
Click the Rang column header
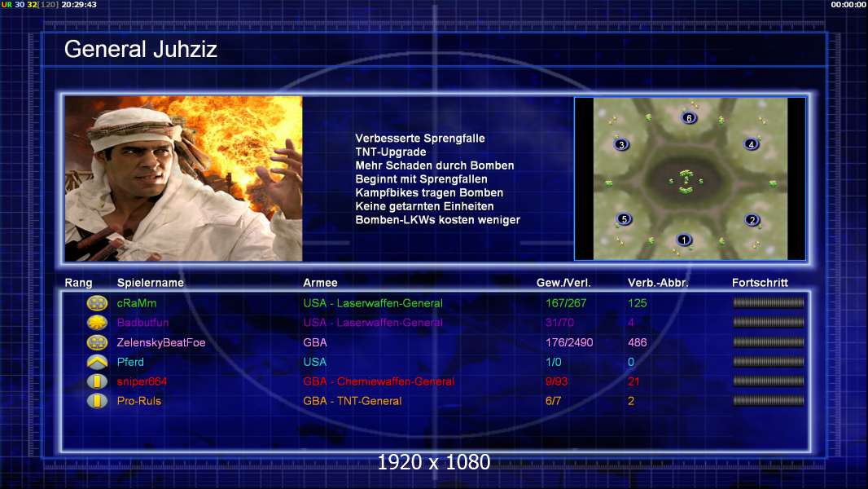79,283
